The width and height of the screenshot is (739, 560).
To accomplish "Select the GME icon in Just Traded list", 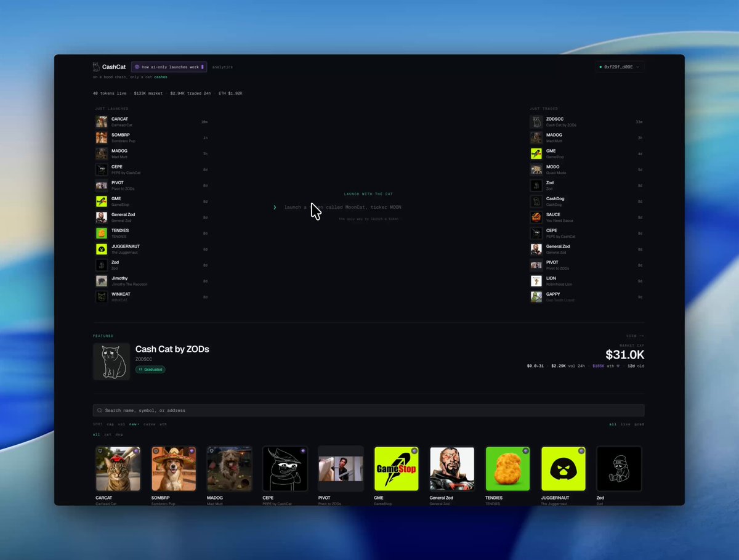I will click(536, 153).
